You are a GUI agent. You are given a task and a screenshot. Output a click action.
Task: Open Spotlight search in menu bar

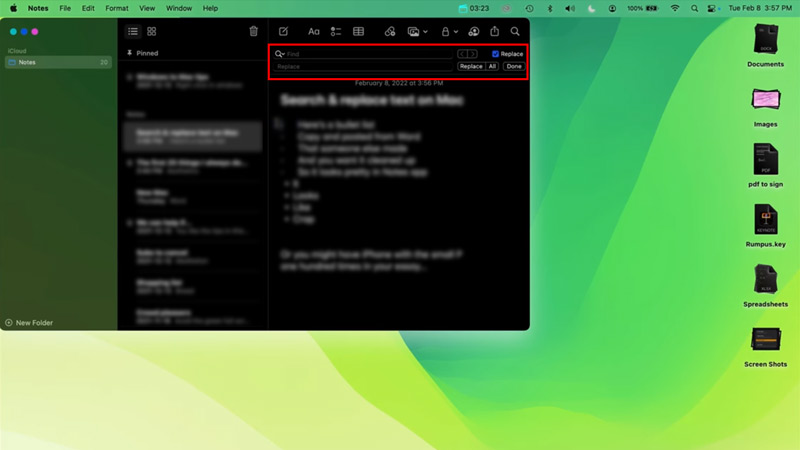coord(694,8)
